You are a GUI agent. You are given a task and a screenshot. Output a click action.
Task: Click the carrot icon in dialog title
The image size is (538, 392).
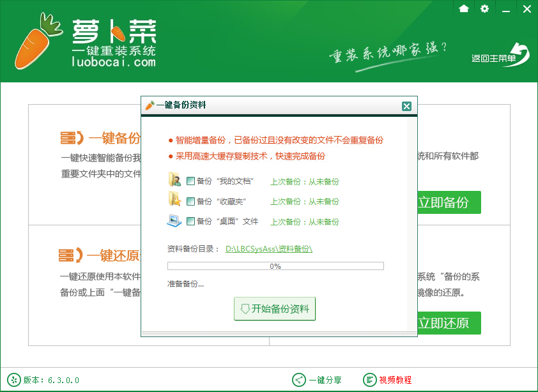click(150, 105)
